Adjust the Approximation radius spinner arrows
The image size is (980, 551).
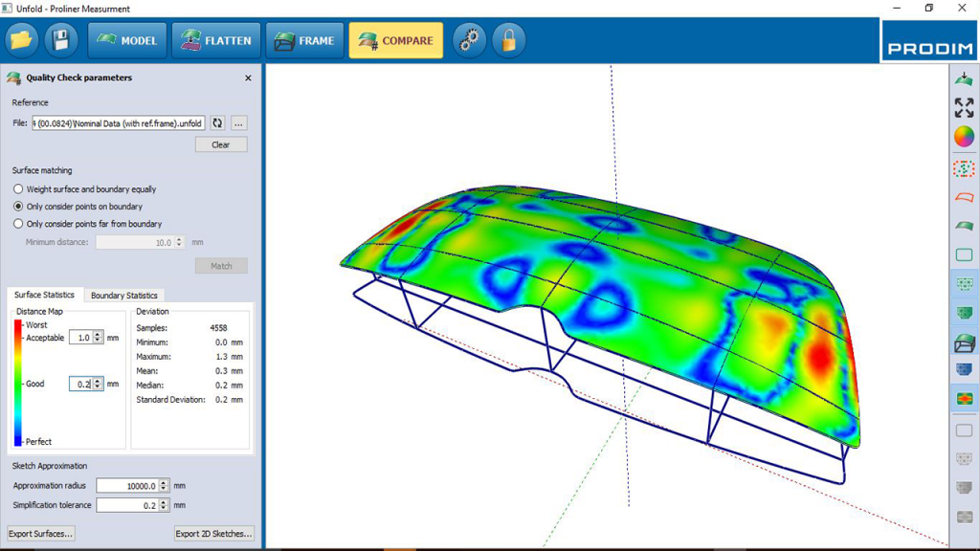pos(164,485)
